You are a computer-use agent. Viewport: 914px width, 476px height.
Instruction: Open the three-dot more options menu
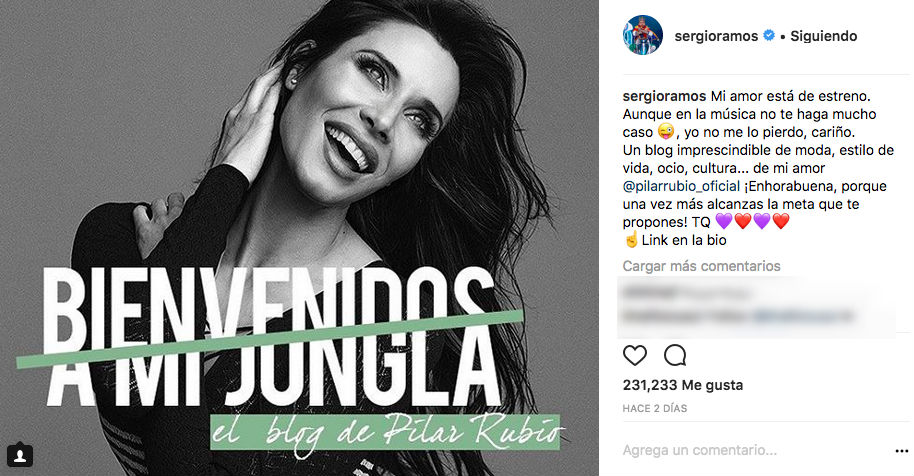coord(901,451)
